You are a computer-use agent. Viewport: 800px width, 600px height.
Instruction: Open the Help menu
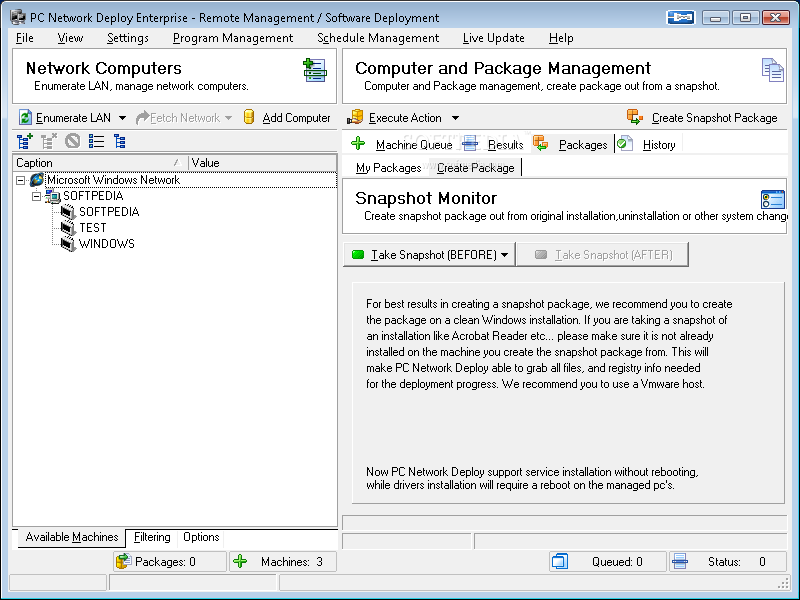point(561,38)
